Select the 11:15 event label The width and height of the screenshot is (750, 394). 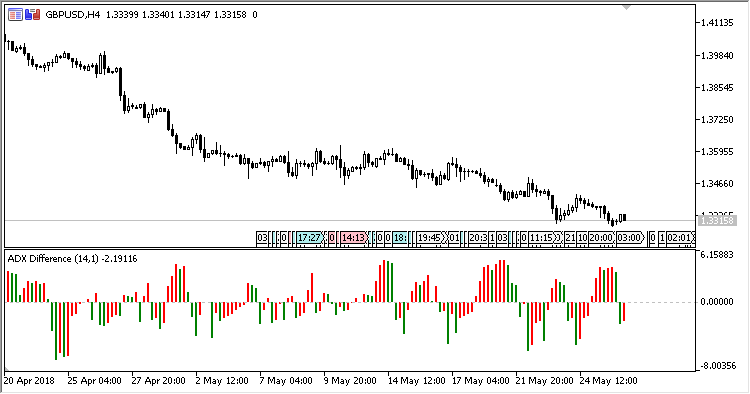tap(541, 238)
